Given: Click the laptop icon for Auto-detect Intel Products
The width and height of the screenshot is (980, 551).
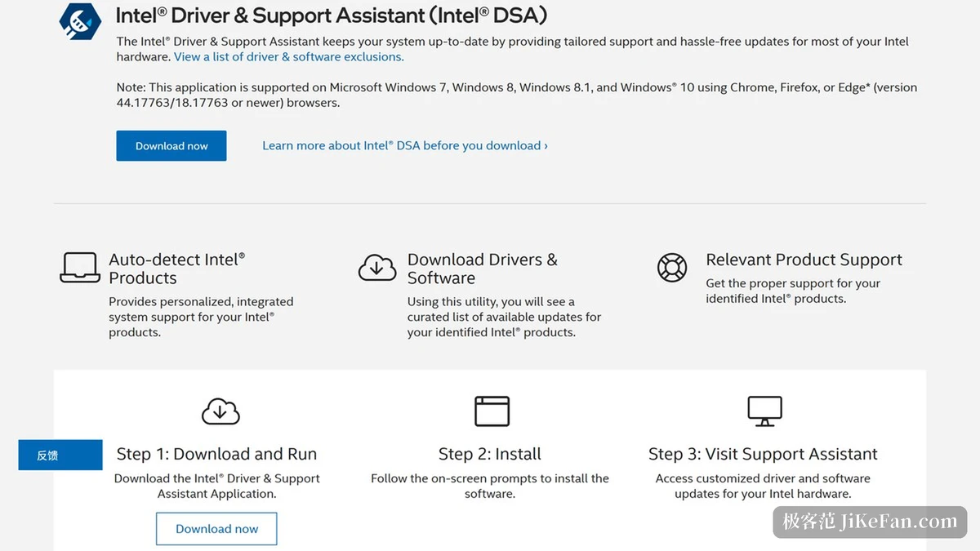Looking at the screenshot, I should [80, 267].
